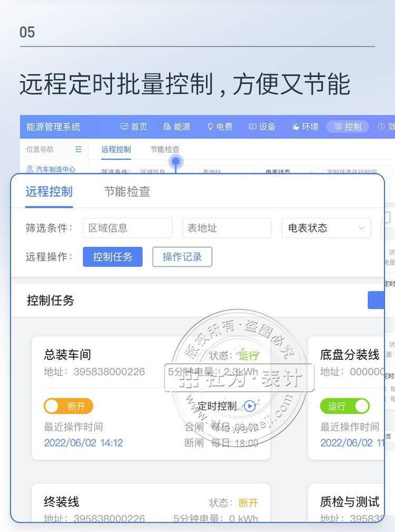Open small 电表状态 dropdown in background panel
Screen dimensions: 395x532
tap(290, 171)
